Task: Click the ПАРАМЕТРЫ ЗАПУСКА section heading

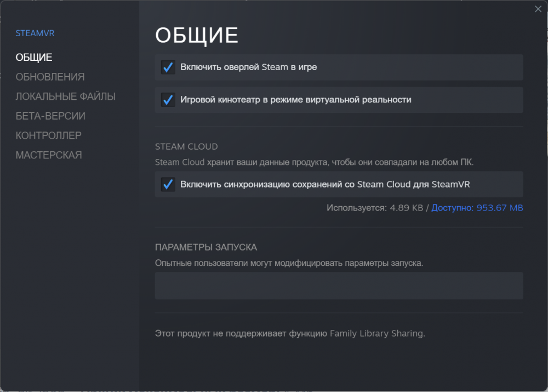Action: 205,247
